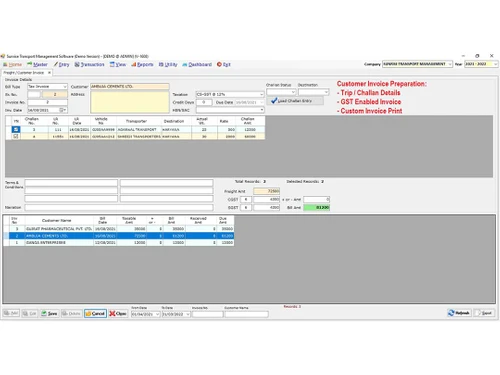Viewport: 500px width, 375px height.
Task: Click the disabled Edit button
Action: pos(30,313)
